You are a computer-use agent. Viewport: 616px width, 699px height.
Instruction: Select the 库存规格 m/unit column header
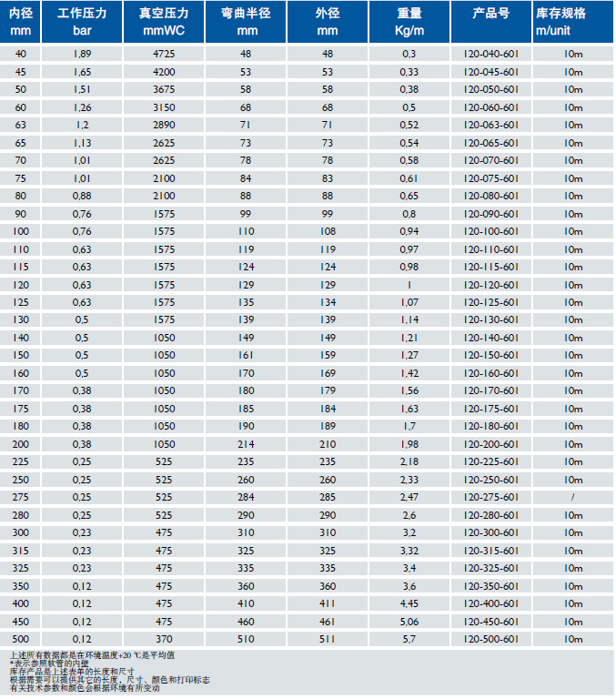[573, 22]
